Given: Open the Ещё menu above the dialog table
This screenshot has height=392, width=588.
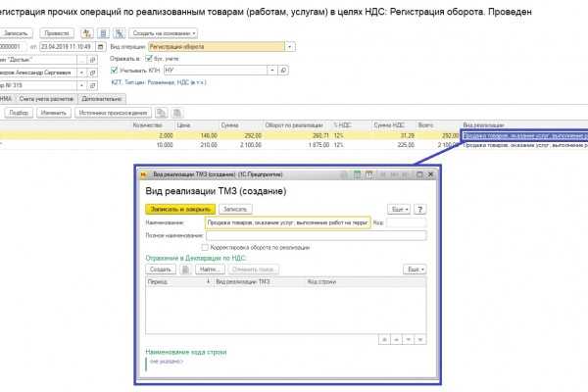Looking at the screenshot, I should (x=415, y=269).
